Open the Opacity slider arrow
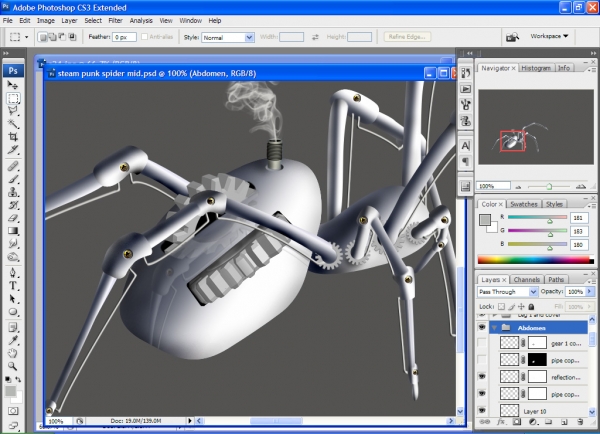Image resolution: width=600 pixels, height=434 pixels. click(590, 292)
